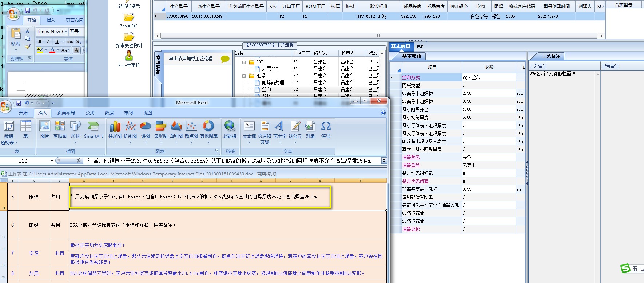Insert a table (表) in Excel

25,130
